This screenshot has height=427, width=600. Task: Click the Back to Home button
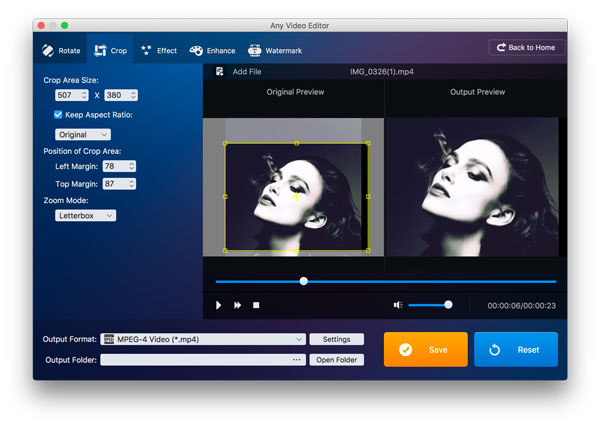[526, 48]
